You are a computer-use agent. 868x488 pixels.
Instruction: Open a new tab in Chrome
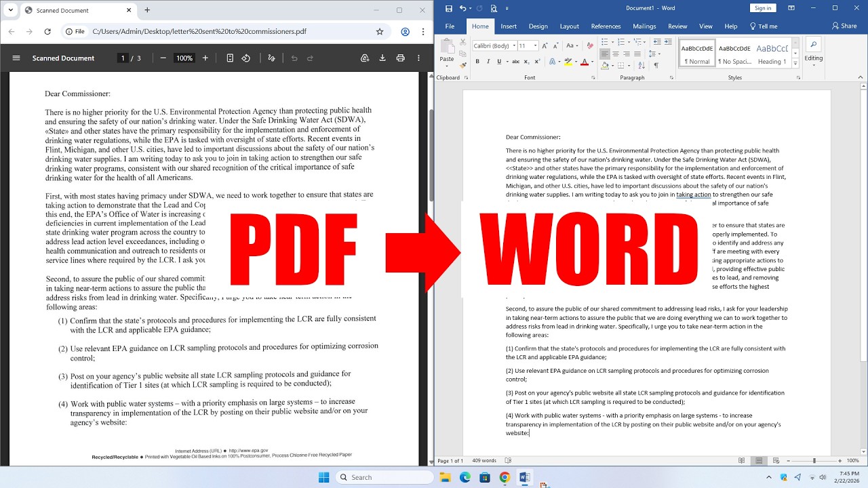coord(147,10)
